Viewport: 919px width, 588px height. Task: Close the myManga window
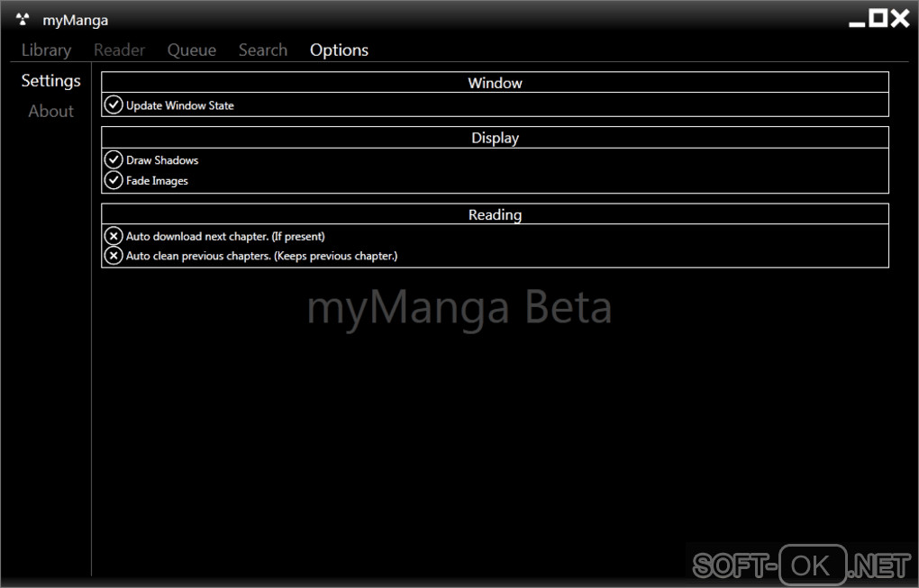click(x=900, y=18)
